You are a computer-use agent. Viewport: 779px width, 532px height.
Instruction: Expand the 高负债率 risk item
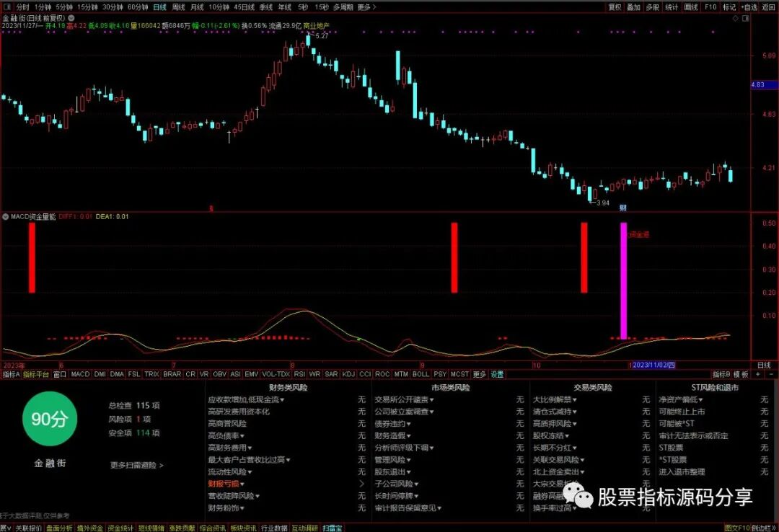(226, 435)
